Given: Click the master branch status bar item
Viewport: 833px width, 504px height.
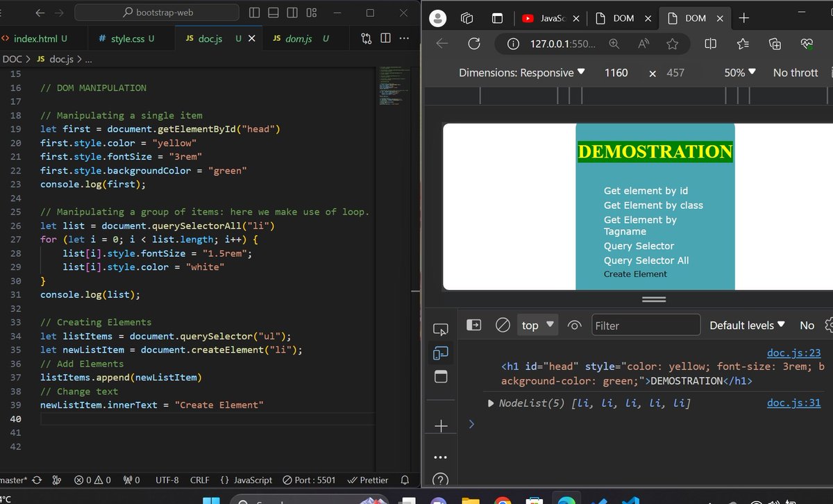Looking at the screenshot, I should coord(14,480).
